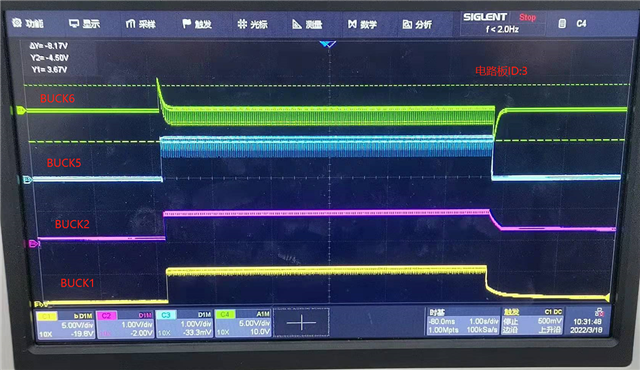640x370 pixels.
Task: Tap C1 offset value -19.8V
Action: (x=82, y=334)
